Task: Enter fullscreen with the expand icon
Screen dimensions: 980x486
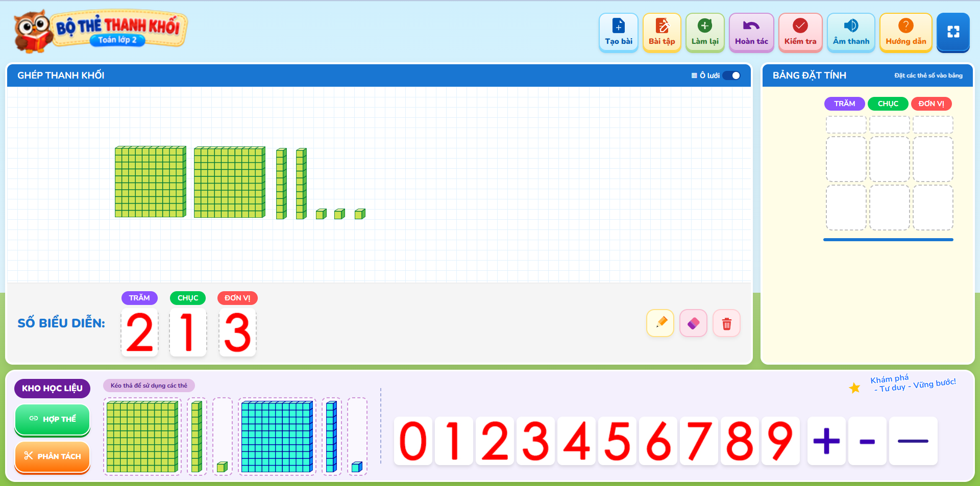Action: point(953,32)
